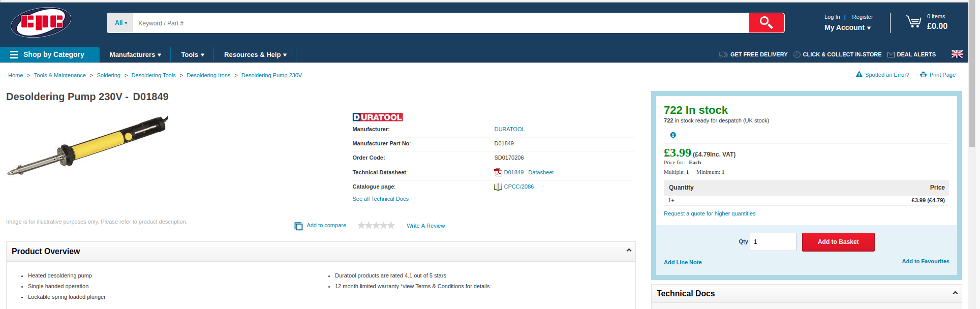
Task: Open the Shop by Category menu
Action: (x=49, y=54)
